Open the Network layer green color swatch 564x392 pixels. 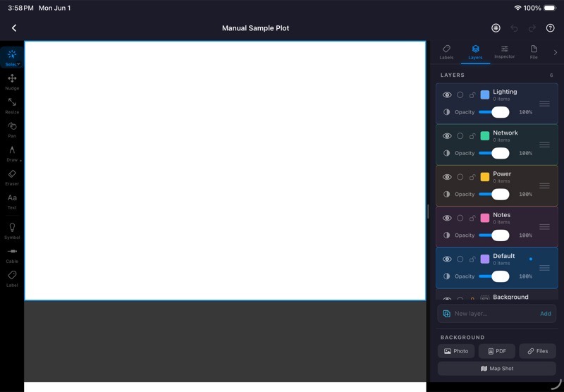[485, 136]
